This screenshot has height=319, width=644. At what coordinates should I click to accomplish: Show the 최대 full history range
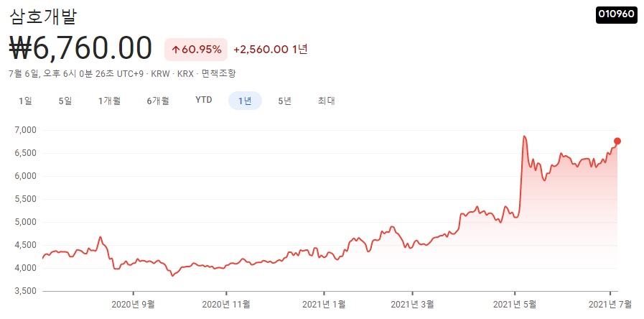click(326, 101)
